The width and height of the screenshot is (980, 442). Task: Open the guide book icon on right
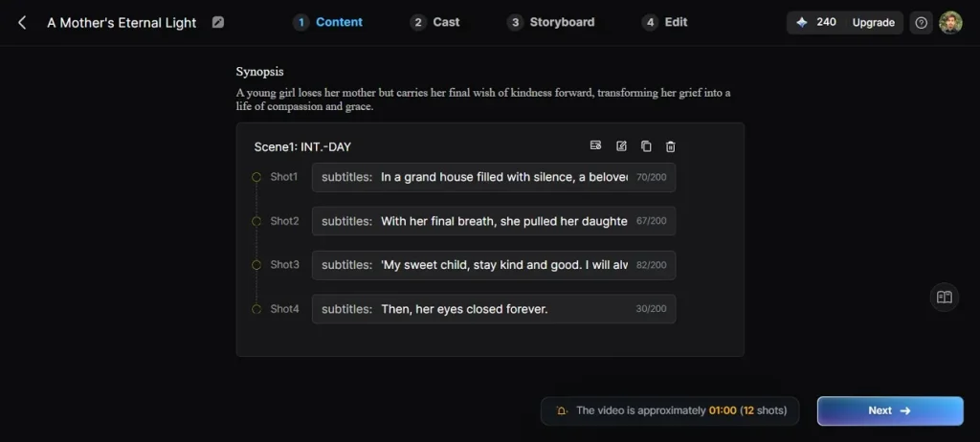click(945, 297)
